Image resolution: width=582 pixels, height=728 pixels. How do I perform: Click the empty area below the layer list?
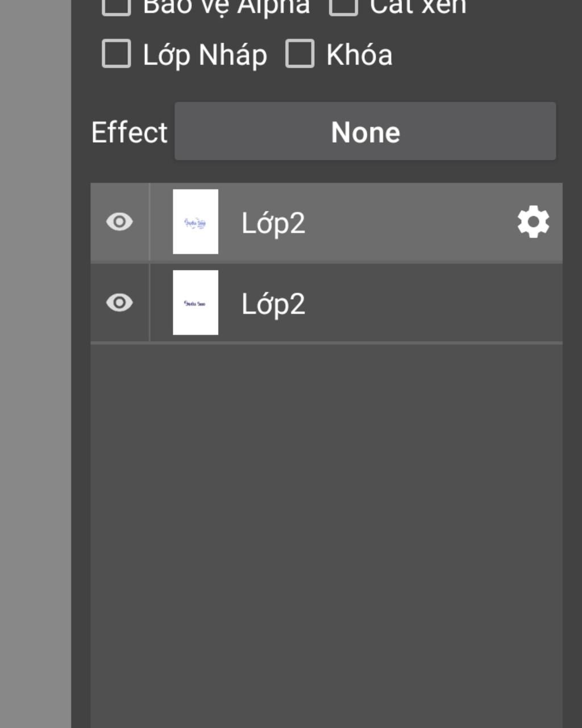[x=326, y=512]
